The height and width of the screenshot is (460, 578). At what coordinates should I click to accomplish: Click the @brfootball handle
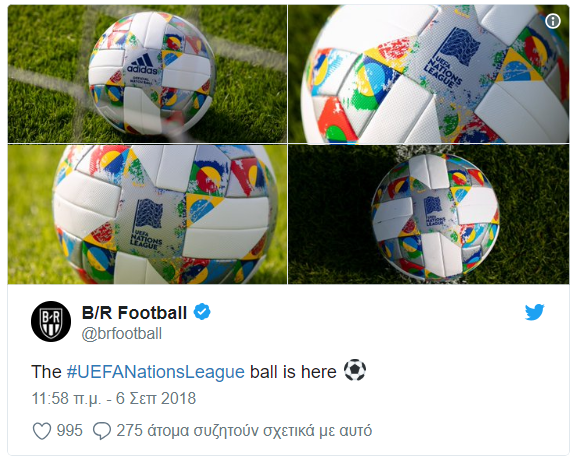tap(122, 334)
